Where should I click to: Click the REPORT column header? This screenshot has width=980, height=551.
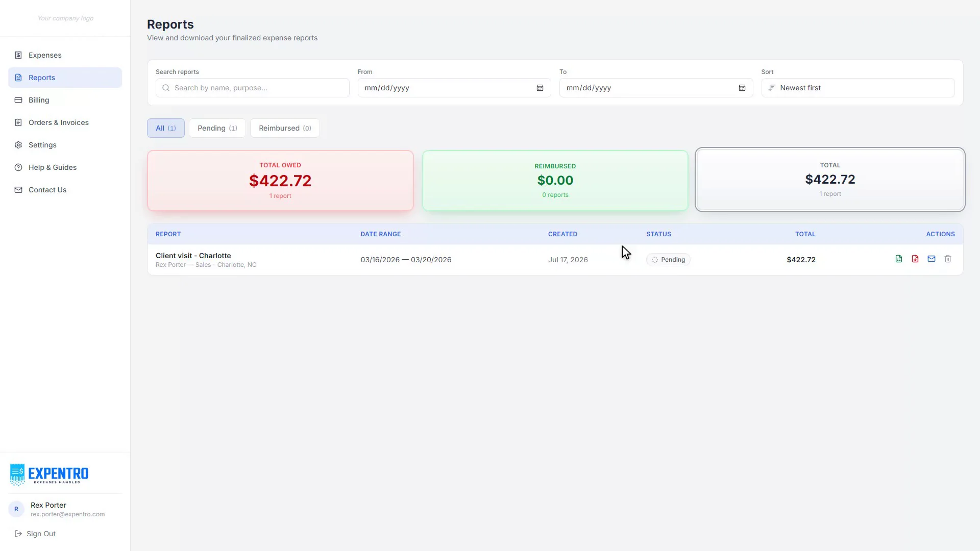click(x=168, y=234)
